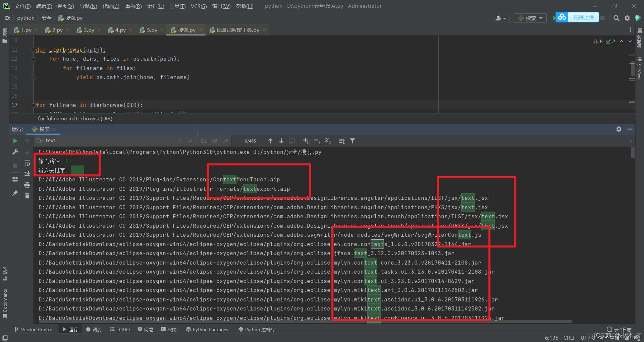644x342 pixels.
Task: Toggle whole words (W) search option
Action: coord(215,141)
